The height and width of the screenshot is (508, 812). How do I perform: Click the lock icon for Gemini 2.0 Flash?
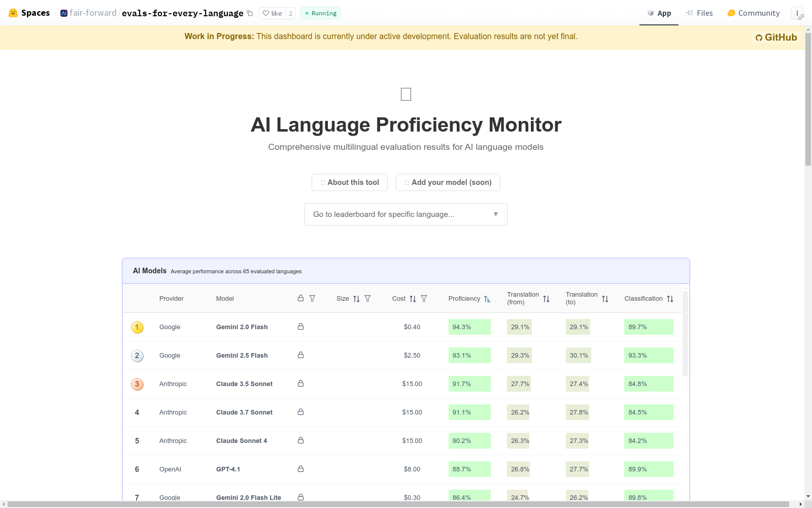[x=300, y=327]
